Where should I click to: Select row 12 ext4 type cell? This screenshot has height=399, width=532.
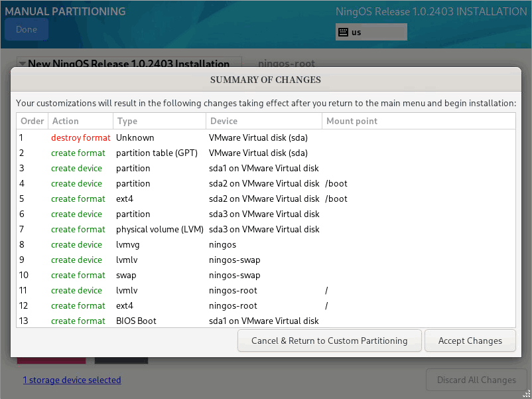point(125,305)
